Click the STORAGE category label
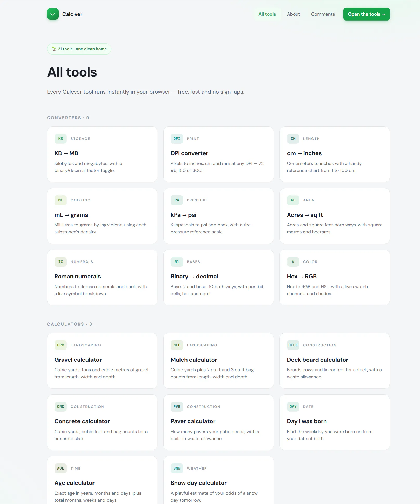The width and height of the screenshot is (420, 504). point(80,139)
